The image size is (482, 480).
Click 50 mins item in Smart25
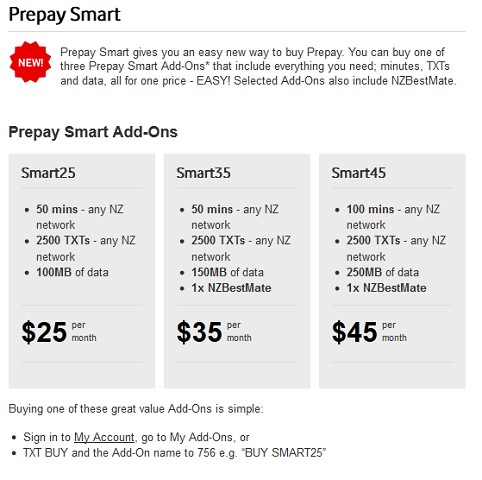click(80, 217)
